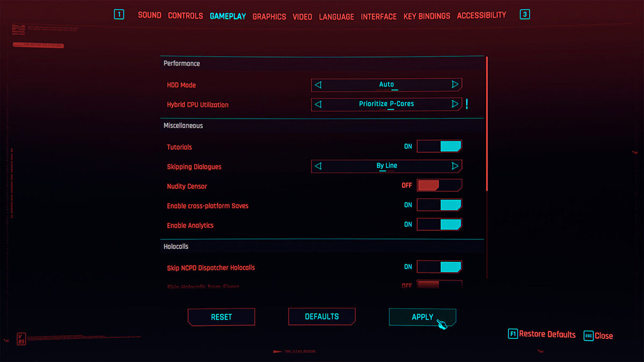Open the Video settings tab
Screen dimensions: 644x362
coord(303,17)
